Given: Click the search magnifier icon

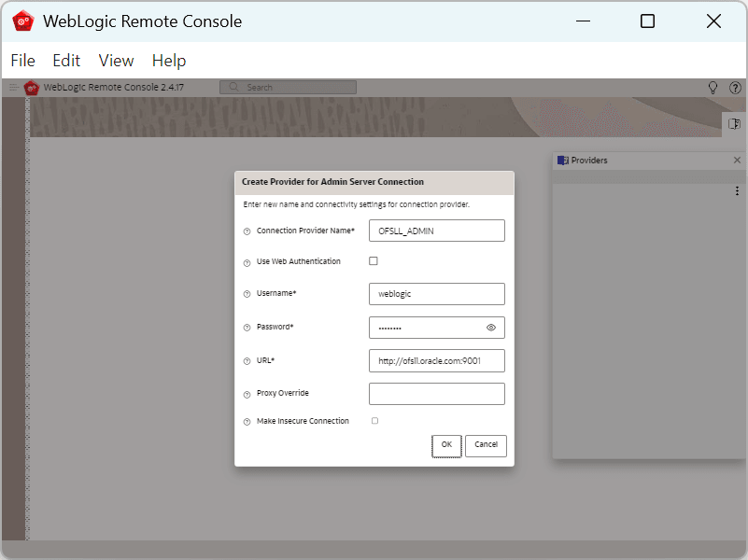Looking at the screenshot, I should pos(233,87).
